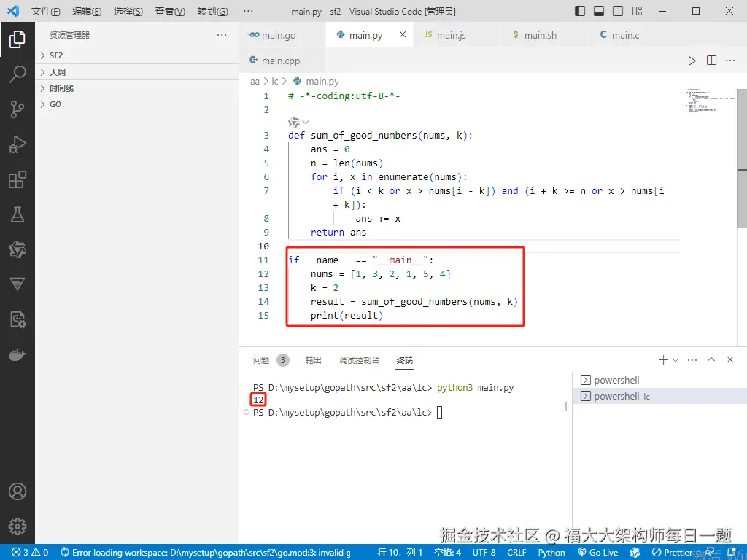Open the Accounts menu icon
The height and width of the screenshot is (560, 747).
point(18,491)
